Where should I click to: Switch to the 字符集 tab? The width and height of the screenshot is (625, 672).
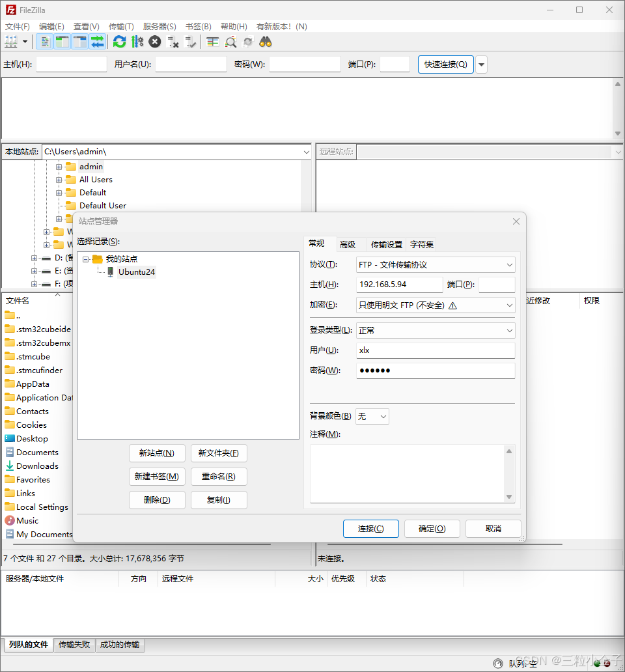point(421,244)
